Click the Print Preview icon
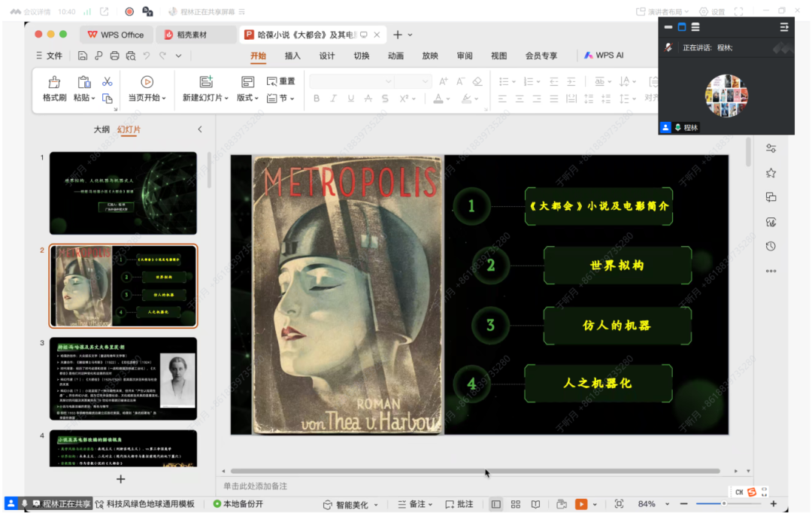This screenshot has height=513, width=812. tap(131, 56)
